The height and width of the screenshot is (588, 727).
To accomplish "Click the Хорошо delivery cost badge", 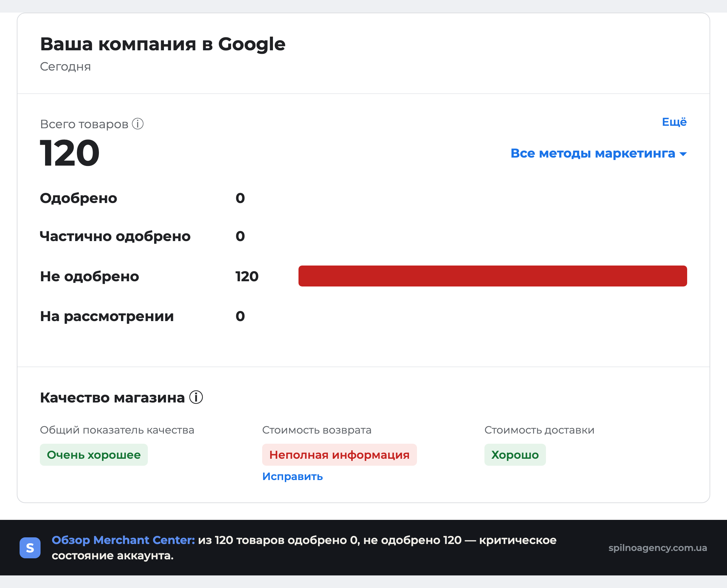I will click(515, 455).
